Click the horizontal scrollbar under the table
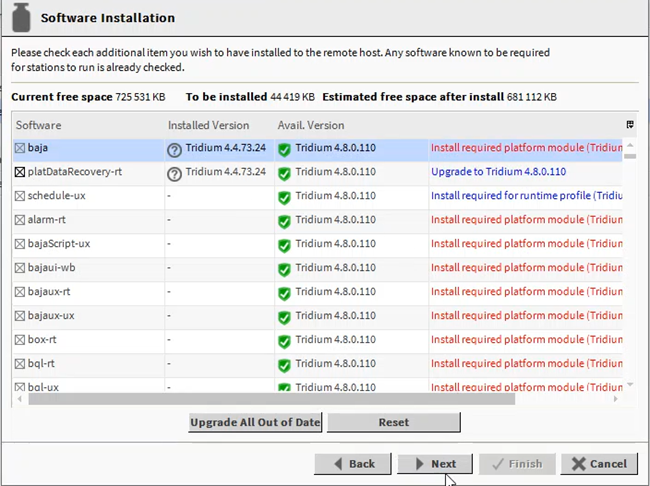 click(270, 398)
